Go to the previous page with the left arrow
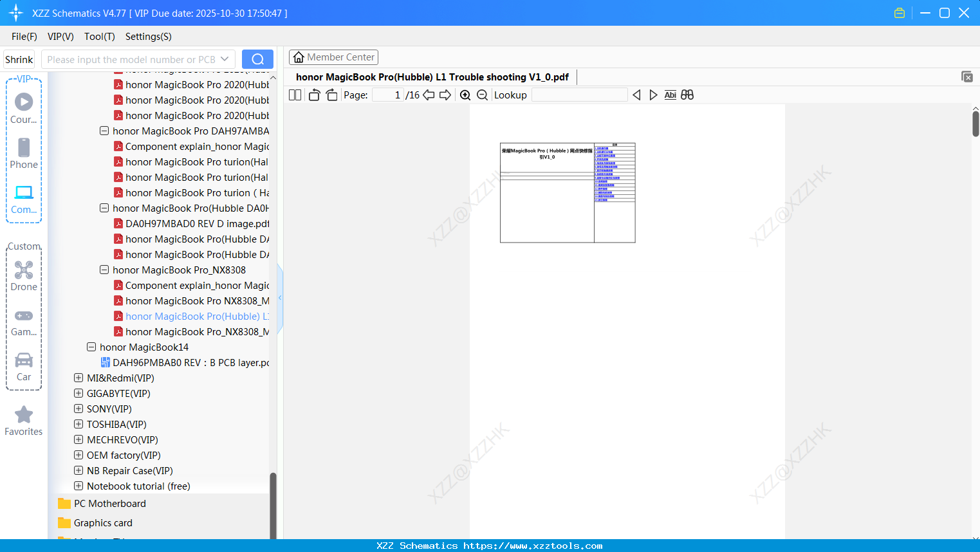 coord(429,95)
